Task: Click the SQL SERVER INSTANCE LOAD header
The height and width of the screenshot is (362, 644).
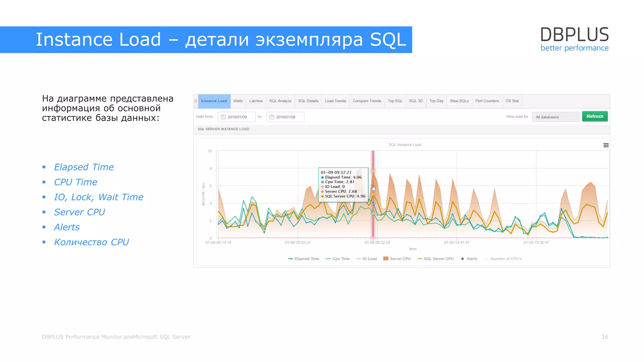Action: pyautogui.click(x=223, y=129)
